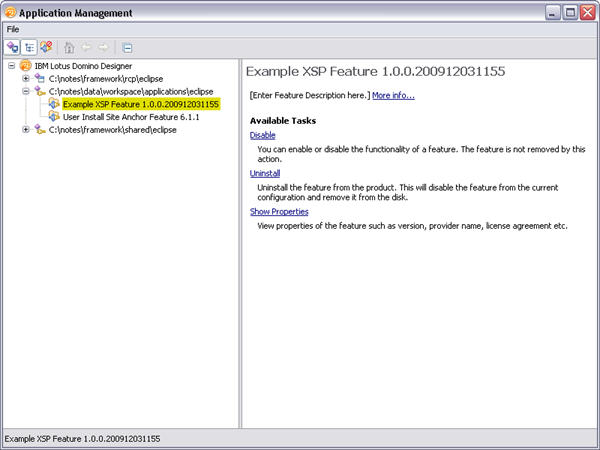Screen dimensions: 600x450
Task: Collapse the IBM Lotus Domino Designer root node
Action: [x=12, y=66]
